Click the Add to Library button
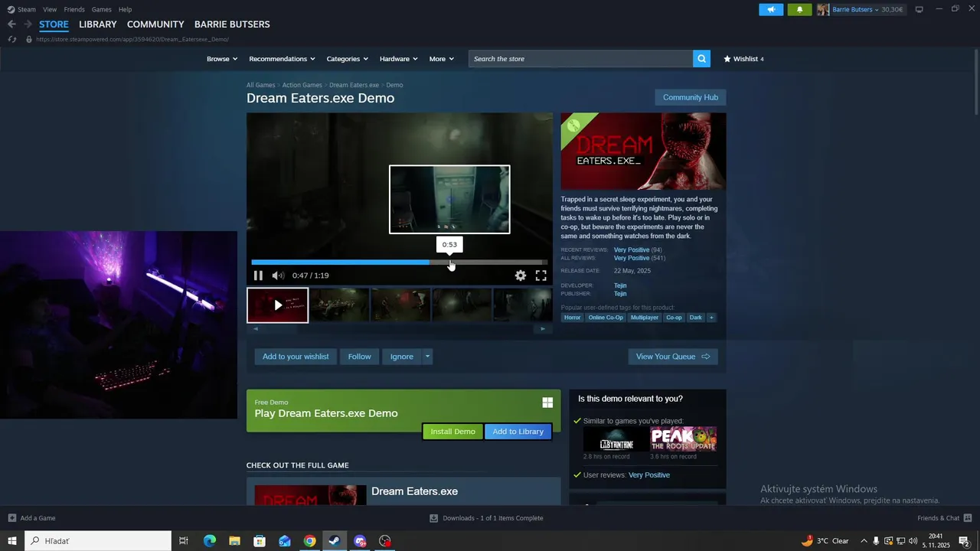Image resolution: width=980 pixels, height=551 pixels. tap(518, 432)
